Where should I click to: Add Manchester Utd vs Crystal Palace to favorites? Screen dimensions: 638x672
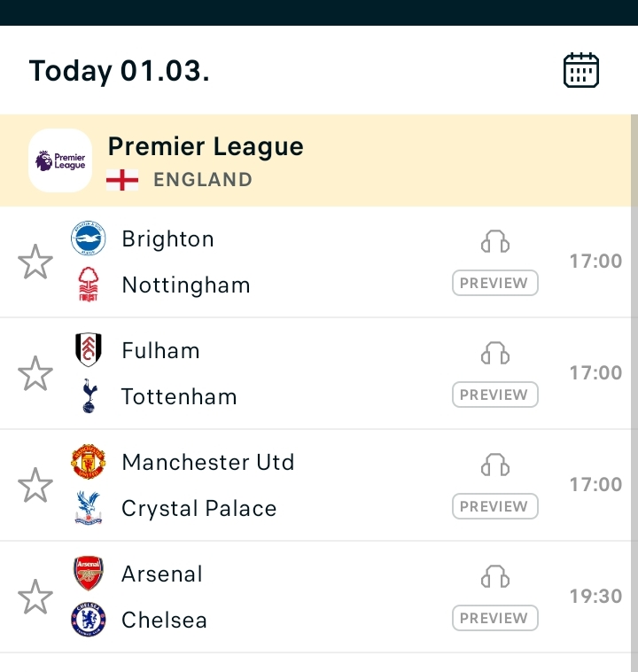click(x=35, y=486)
